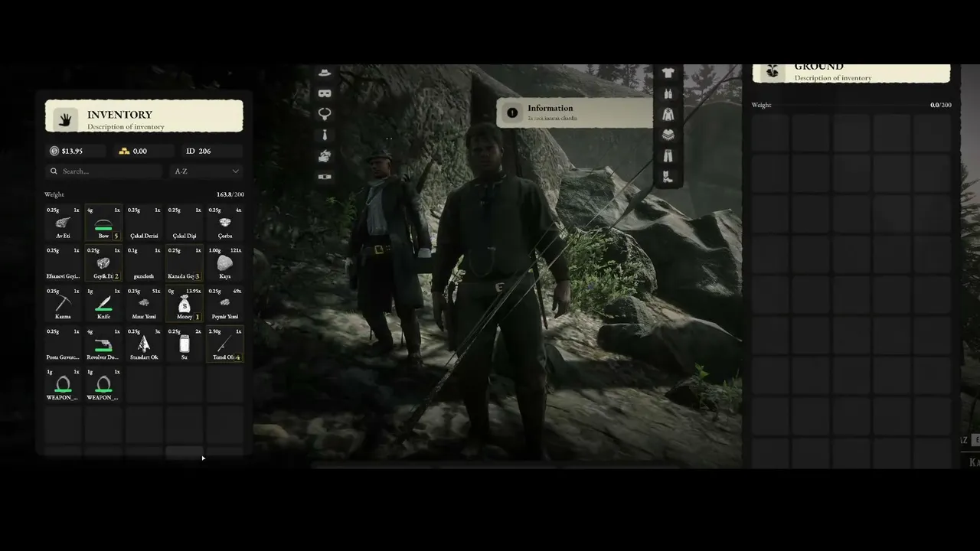
Task: Click the ground weight 0.0/200 value
Action: click(941, 105)
